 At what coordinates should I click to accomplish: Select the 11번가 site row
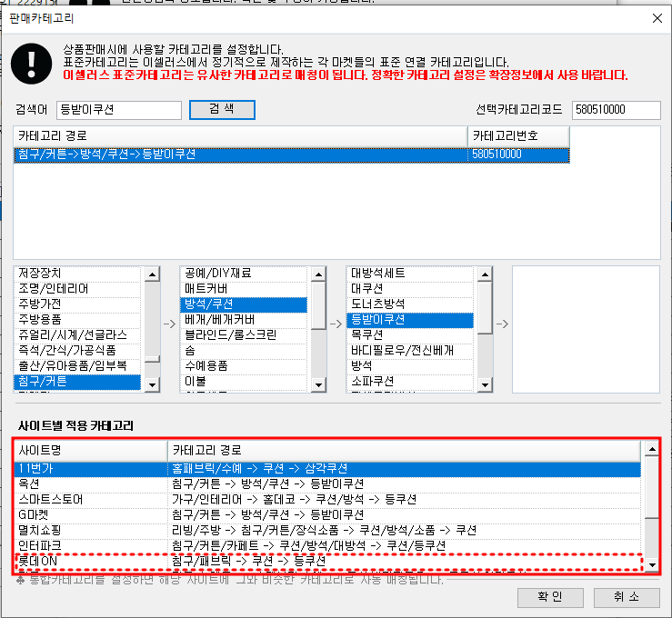pos(327,469)
